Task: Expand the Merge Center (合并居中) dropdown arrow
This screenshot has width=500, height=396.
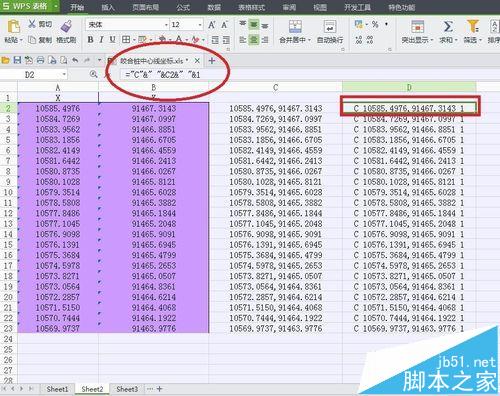Action: 309,40
